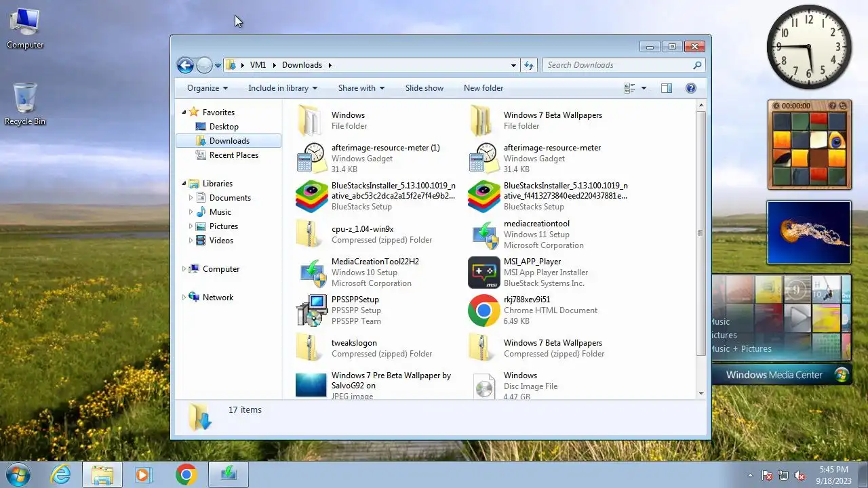Viewport: 868px width, 488px height.
Task: Launch Google Chrome from taskbar
Action: [x=186, y=474]
